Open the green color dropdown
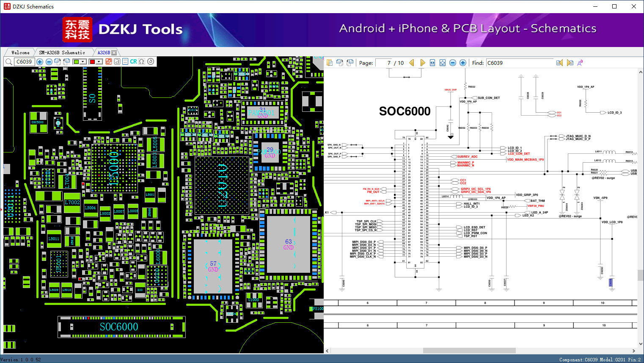Viewport: 644px width, 363px height. pos(83,62)
